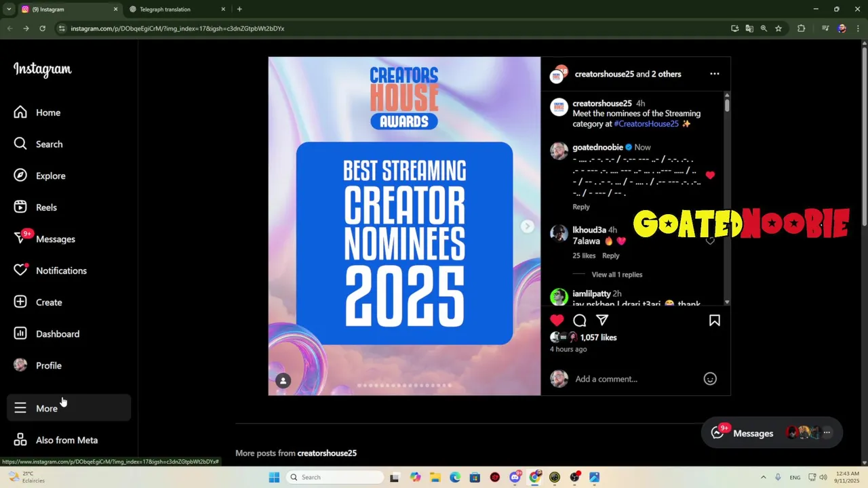Go to the next carousel image
Screen dimensions: 868x488
coord(527,226)
